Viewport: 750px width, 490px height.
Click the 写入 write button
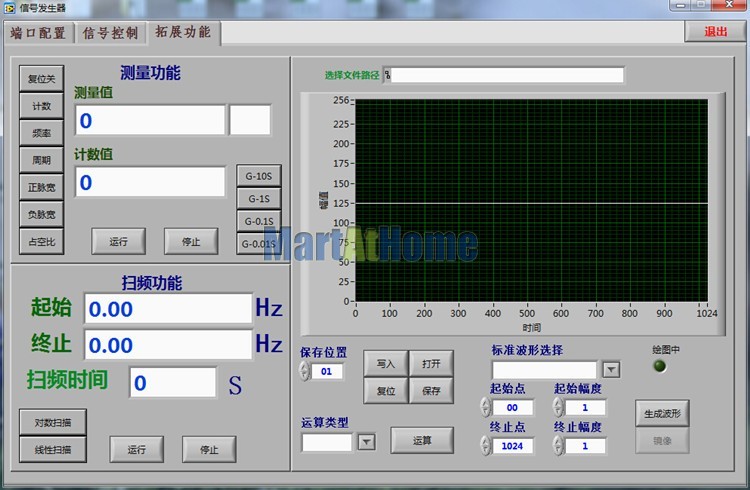click(x=385, y=363)
